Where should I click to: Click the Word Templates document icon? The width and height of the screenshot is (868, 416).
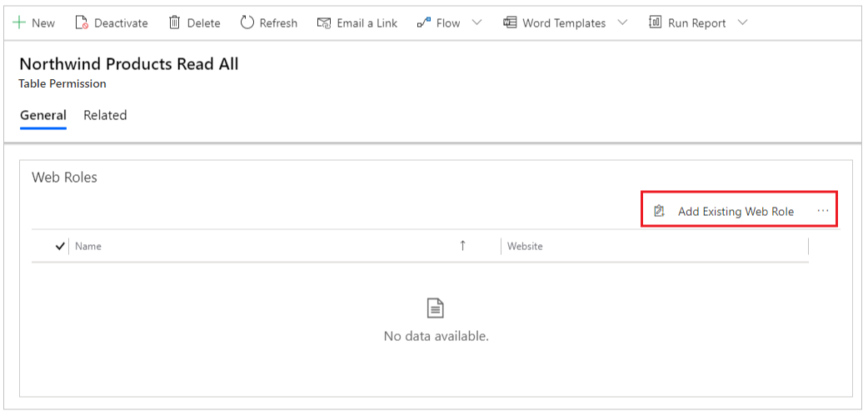pos(510,23)
